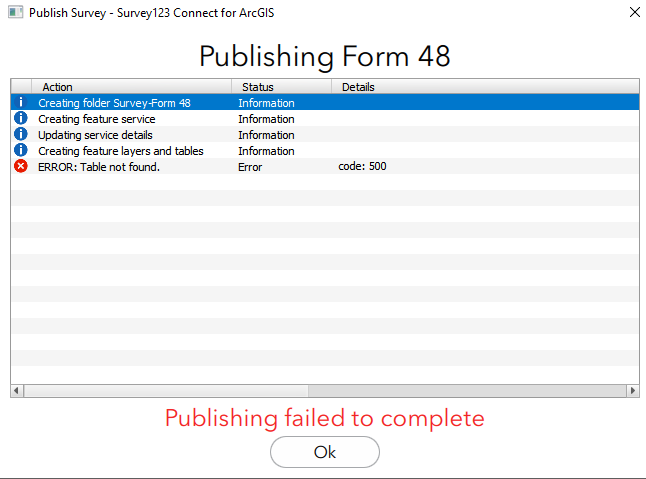Select the 'Creating feature service' row

pyautogui.click(x=325, y=118)
